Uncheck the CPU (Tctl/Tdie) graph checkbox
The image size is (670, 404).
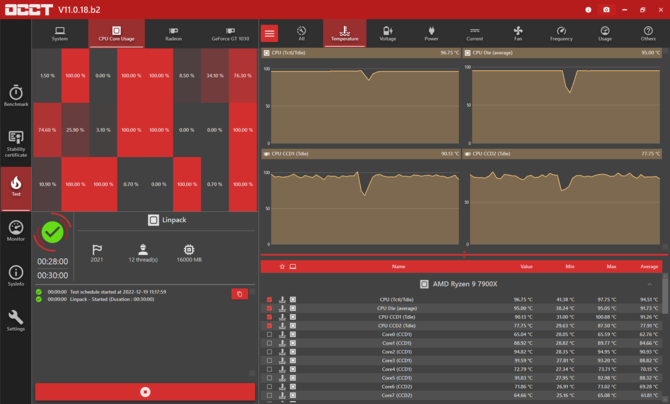click(269, 300)
